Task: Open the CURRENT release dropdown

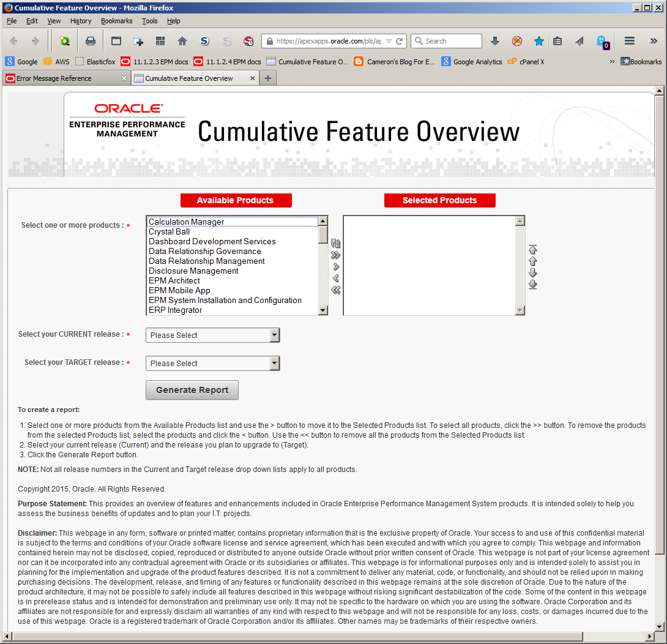Action: click(213, 335)
